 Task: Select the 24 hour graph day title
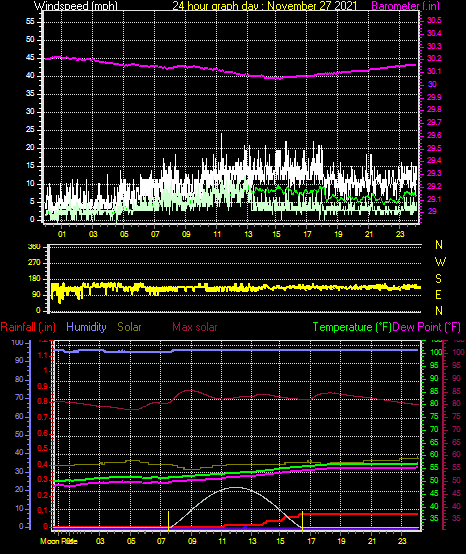265,5
